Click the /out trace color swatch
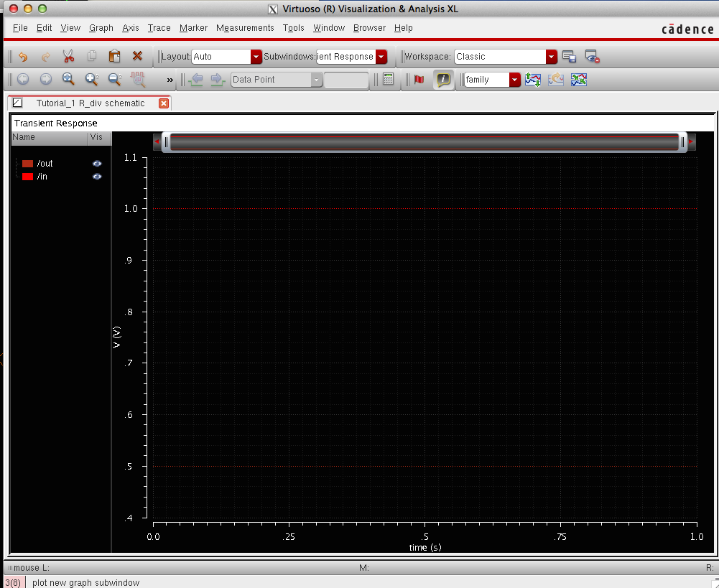The height and width of the screenshot is (588, 719). click(28, 164)
